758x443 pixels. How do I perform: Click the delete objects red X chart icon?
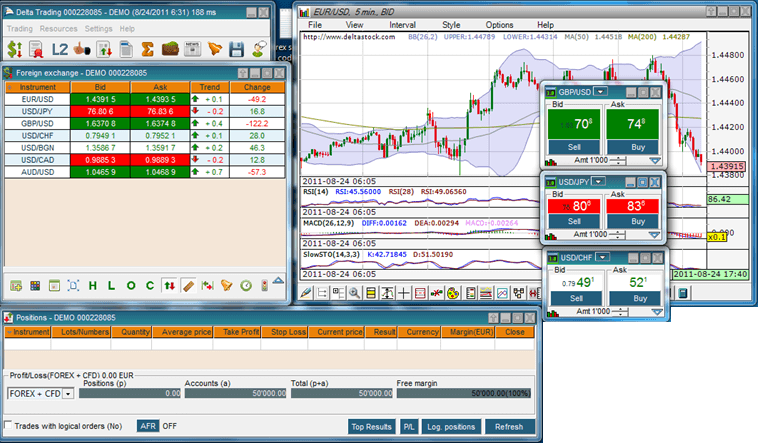click(x=437, y=293)
